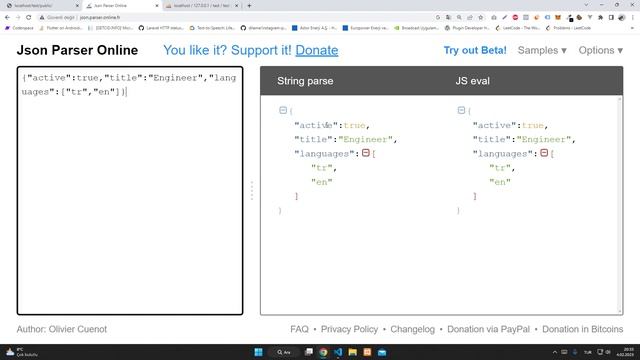
Task: View the Changelog link
Action: point(412,329)
